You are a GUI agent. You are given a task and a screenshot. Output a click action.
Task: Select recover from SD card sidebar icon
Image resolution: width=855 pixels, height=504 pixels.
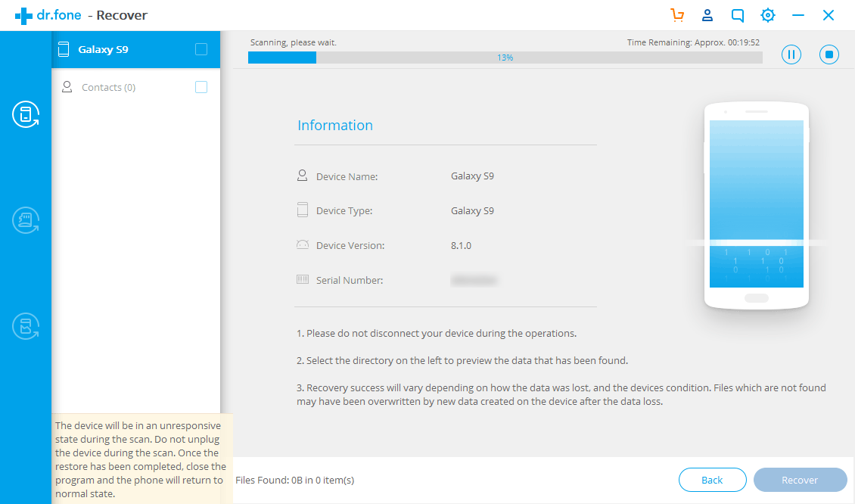[x=26, y=220]
